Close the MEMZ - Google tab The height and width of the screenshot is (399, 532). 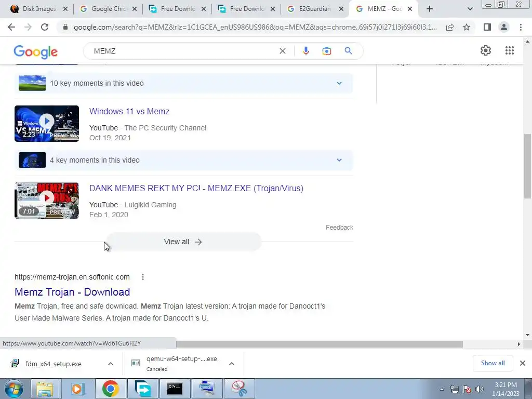pos(410,9)
